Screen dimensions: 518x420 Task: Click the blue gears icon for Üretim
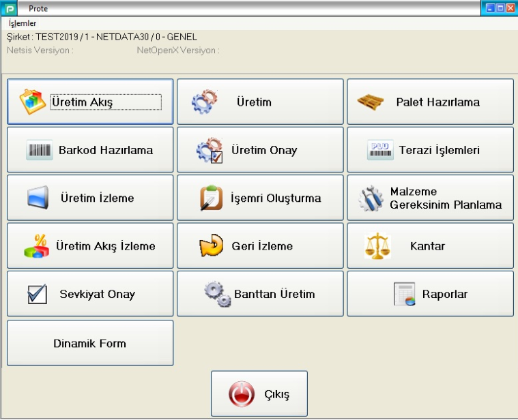[204, 102]
